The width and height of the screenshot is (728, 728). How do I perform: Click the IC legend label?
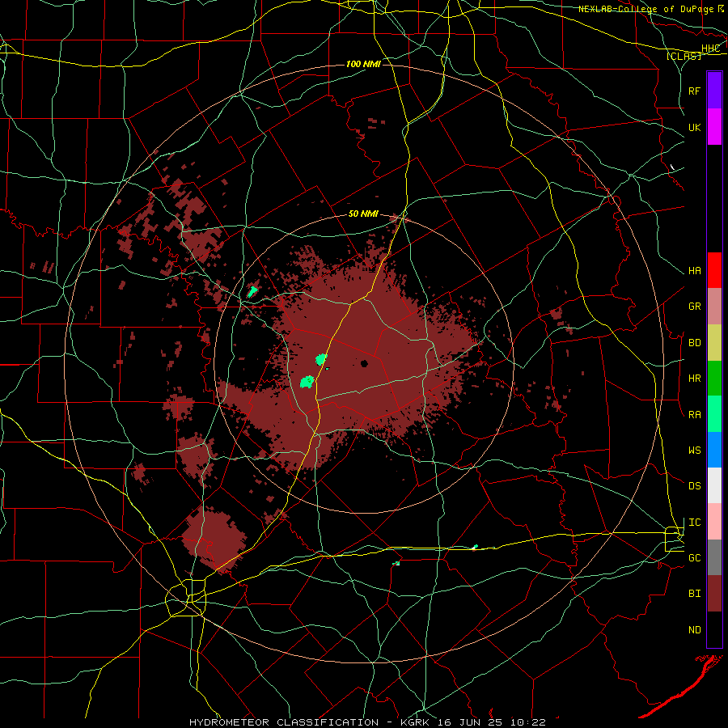[x=694, y=523]
